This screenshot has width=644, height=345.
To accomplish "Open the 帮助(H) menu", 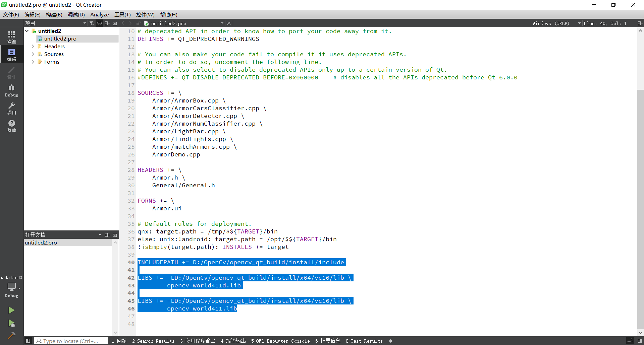I will (168, 14).
